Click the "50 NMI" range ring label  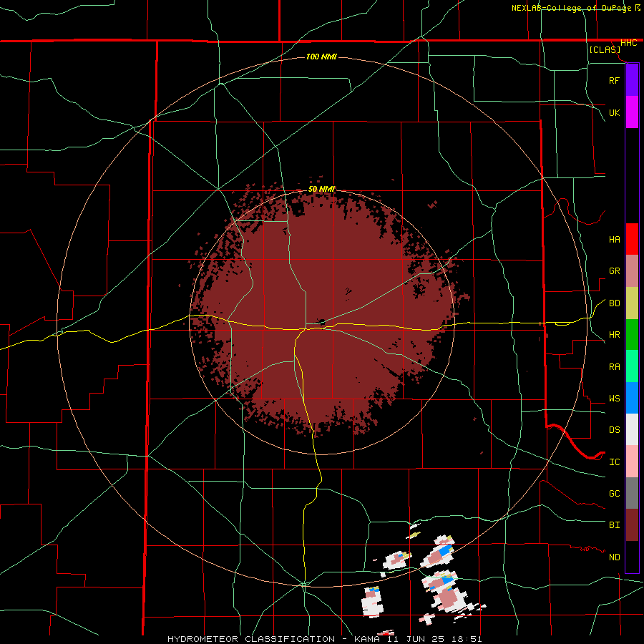point(321,189)
